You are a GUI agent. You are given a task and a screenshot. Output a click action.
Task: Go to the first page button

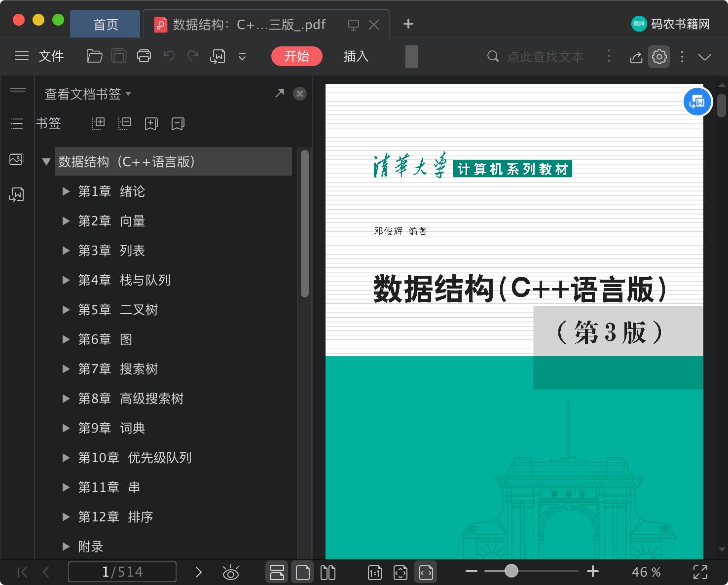click(x=22, y=572)
